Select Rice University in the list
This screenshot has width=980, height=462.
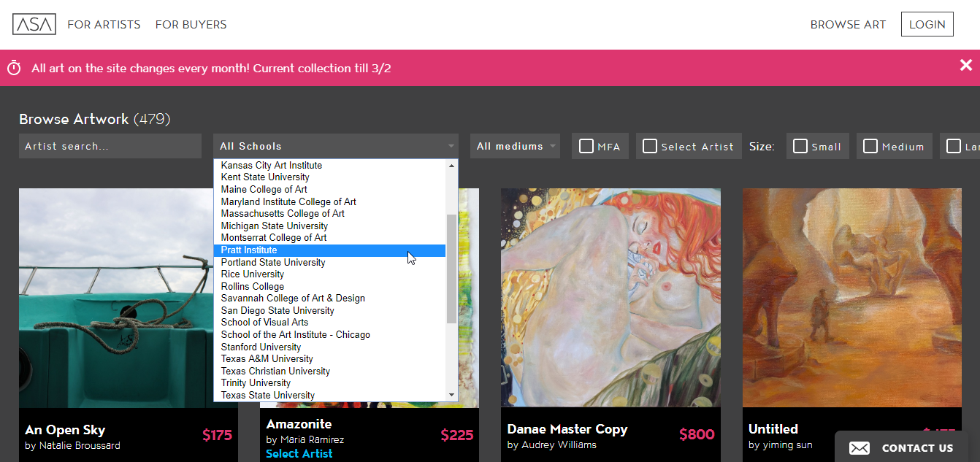(329, 274)
